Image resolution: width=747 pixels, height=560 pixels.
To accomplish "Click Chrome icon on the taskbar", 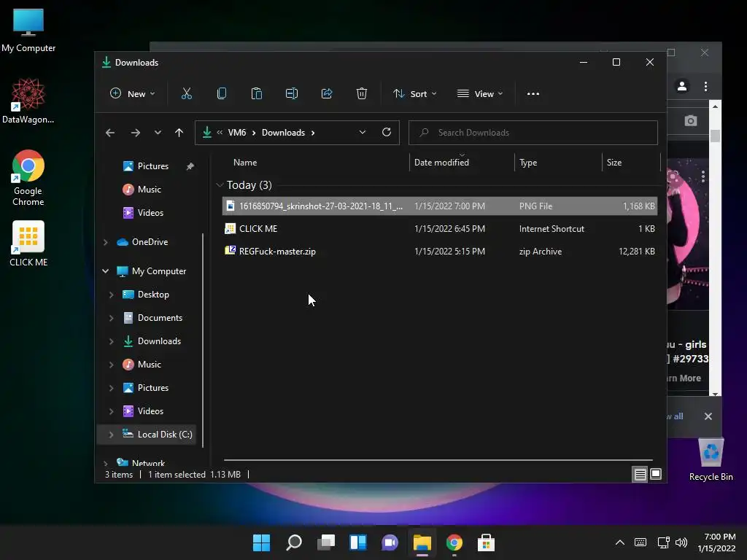I will (454, 542).
